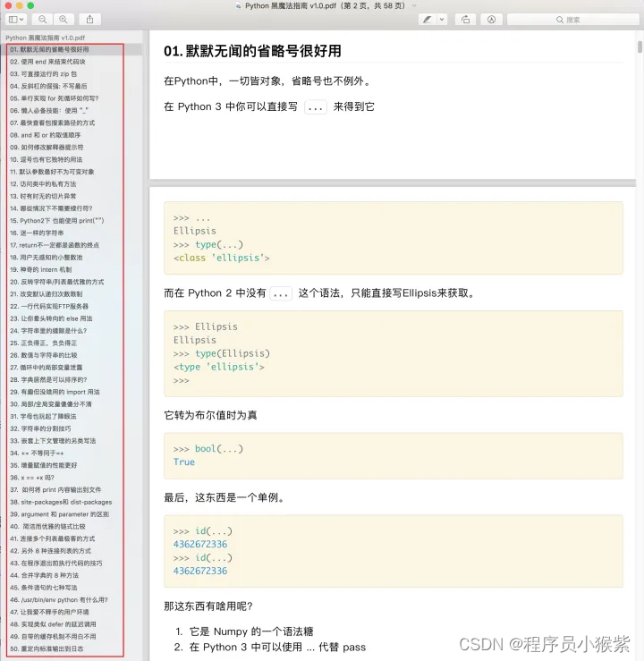The height and width of the screenshot is (661, 644).
Task: Go to '41. 连接多个列表最极客的方式'
Action: click(x=53, y=538)
